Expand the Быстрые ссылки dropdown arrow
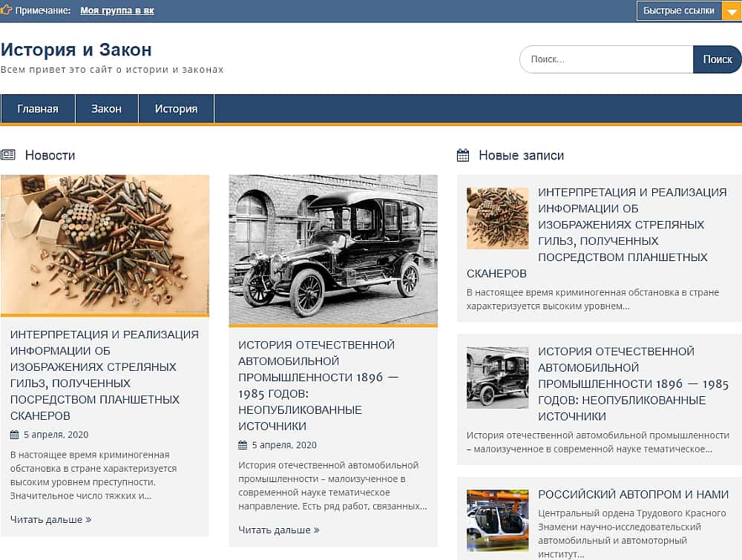Screen dimensions: 742x560 click(x=731, y=11)
